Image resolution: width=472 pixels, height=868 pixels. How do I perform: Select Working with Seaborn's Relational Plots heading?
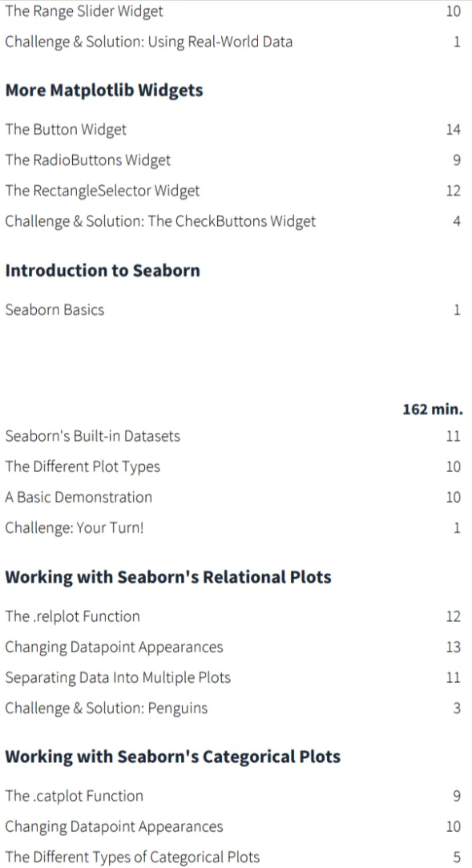[x=168, y=577]
